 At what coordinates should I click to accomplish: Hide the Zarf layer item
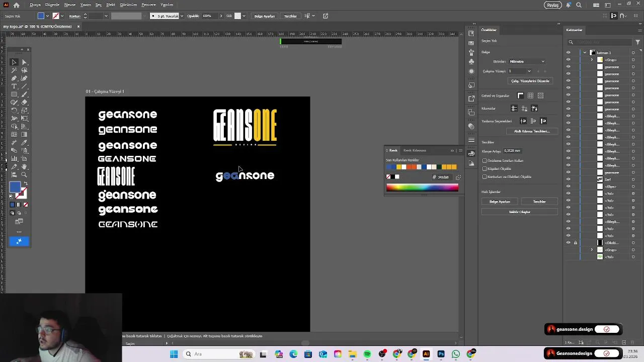(x=569, y=179)
